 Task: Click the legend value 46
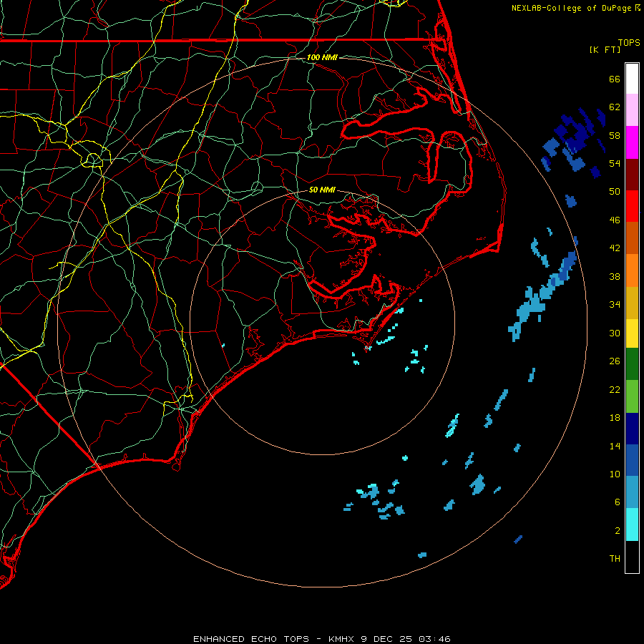pyautogui.click(x=615, y=220)
